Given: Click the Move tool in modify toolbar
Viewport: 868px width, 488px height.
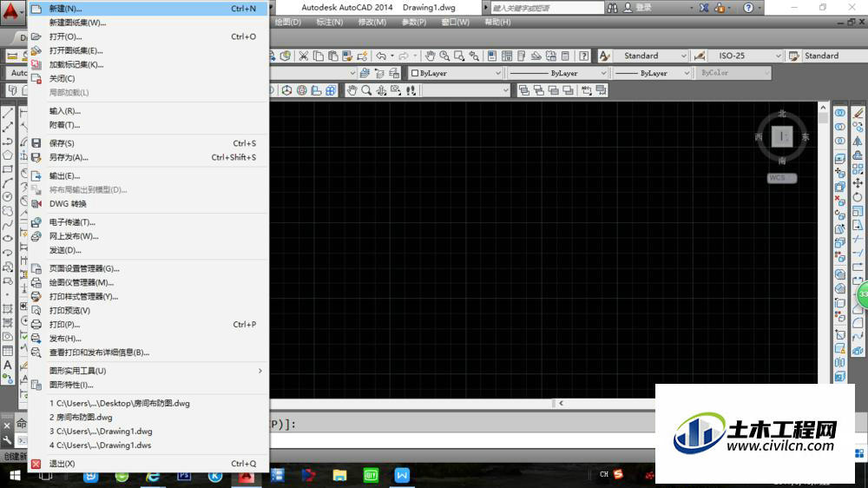Looking at the screenshot, I should click(858, 183).
